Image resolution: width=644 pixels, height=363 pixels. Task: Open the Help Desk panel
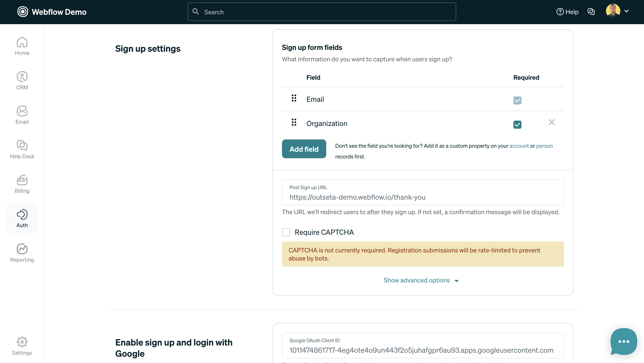pos(22,149)
